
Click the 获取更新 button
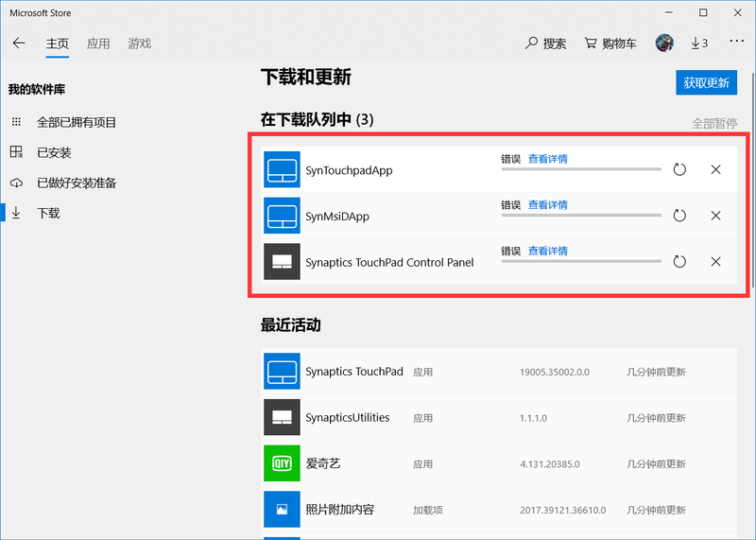pos(706,82)
